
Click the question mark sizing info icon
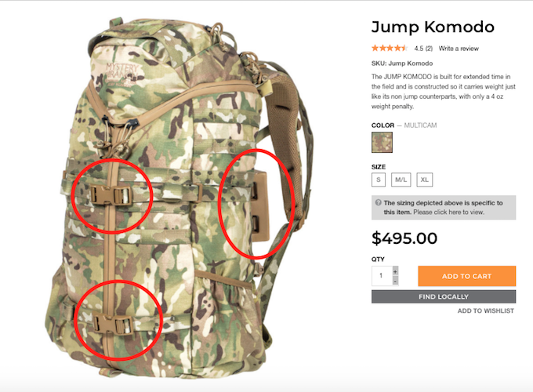[378, 202]
